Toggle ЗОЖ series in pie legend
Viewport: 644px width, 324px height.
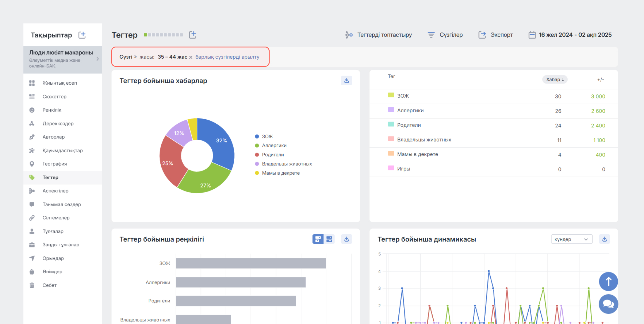tap(264, 137)
